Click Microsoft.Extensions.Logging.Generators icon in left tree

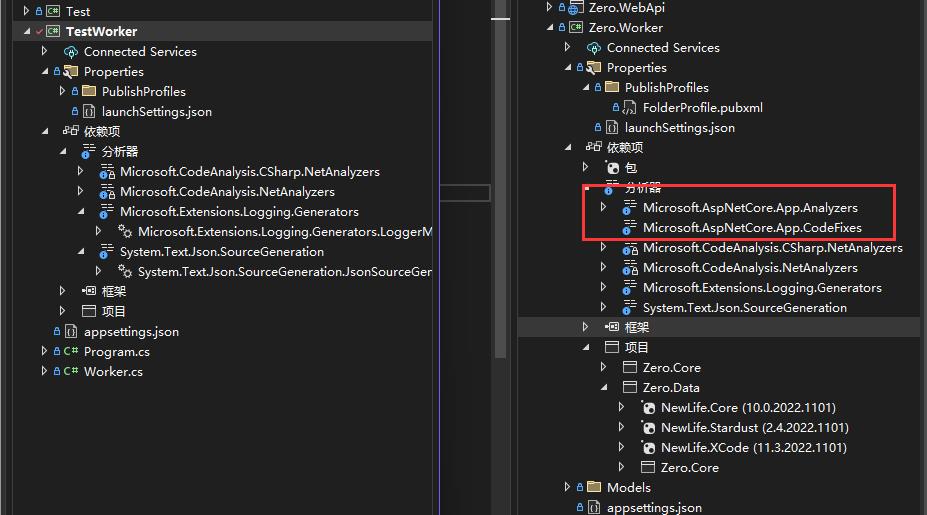coord(106,212)
